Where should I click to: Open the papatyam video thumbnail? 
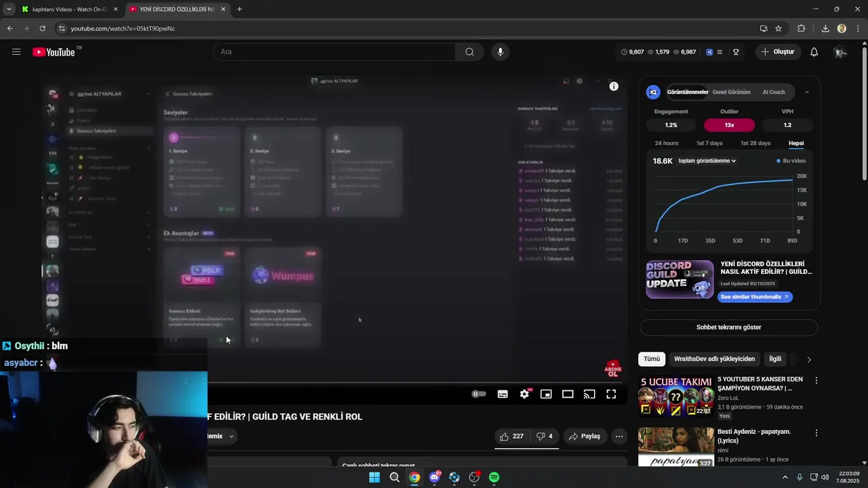click(675, 447)
